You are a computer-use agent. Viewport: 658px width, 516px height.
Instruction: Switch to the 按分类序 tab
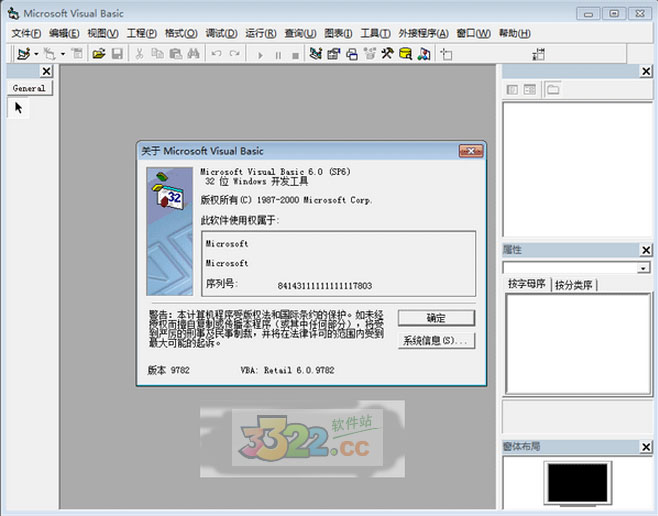574,285
